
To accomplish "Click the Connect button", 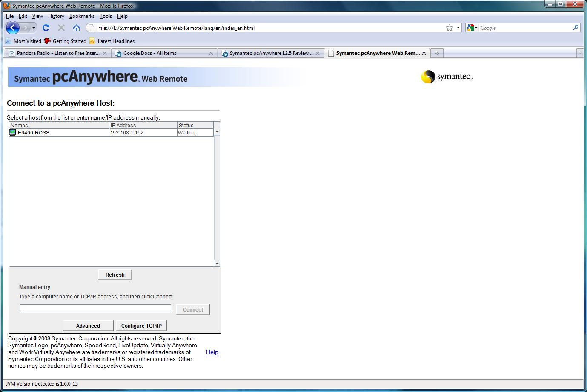I will pos(193,309).
